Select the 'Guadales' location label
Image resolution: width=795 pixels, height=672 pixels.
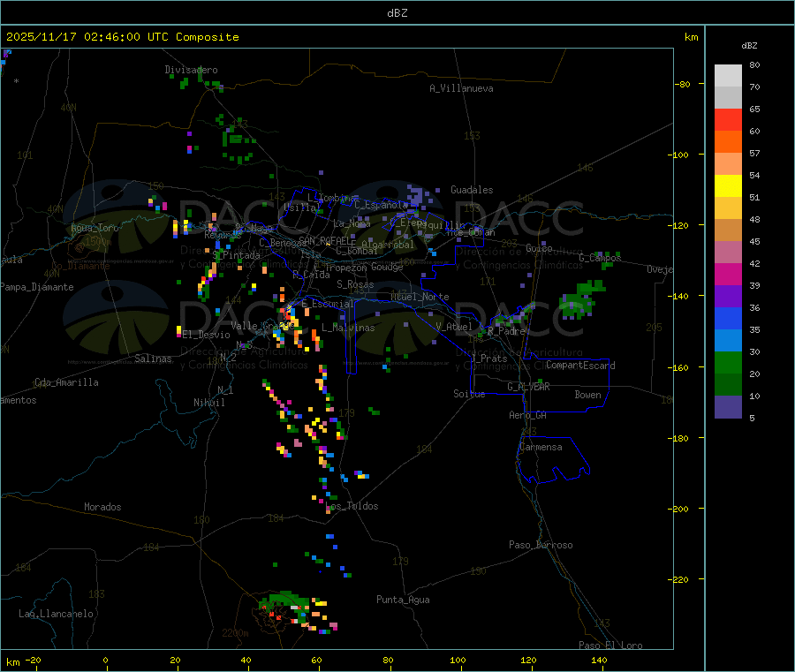472,190
